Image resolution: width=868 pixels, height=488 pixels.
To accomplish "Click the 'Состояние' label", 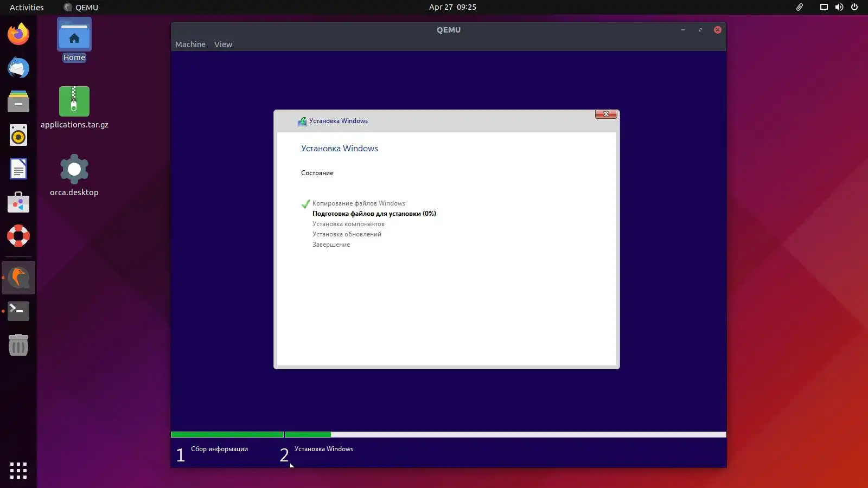I will coord(317,173).
